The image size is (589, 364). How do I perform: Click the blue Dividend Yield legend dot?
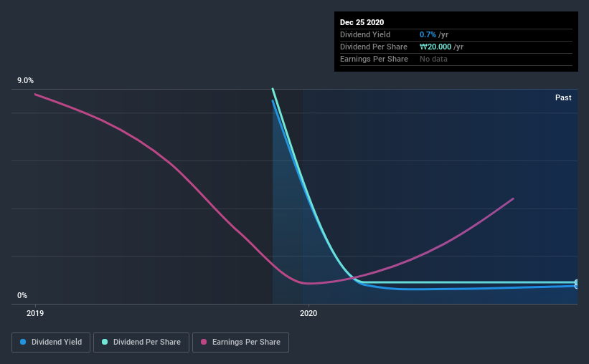23,342
